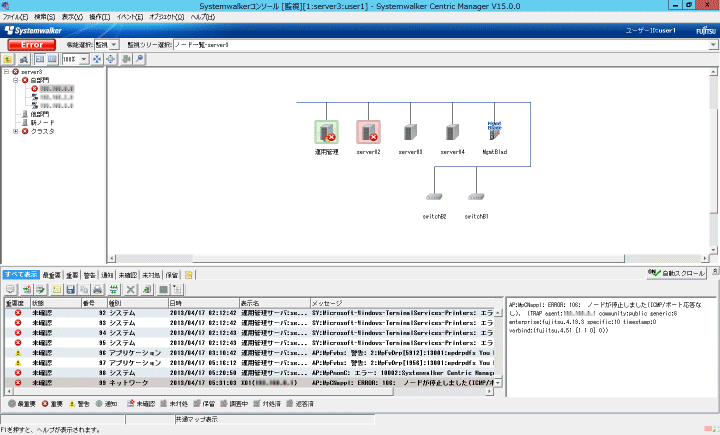
Task: Select the switch01 node on the map
Action: 476,197
